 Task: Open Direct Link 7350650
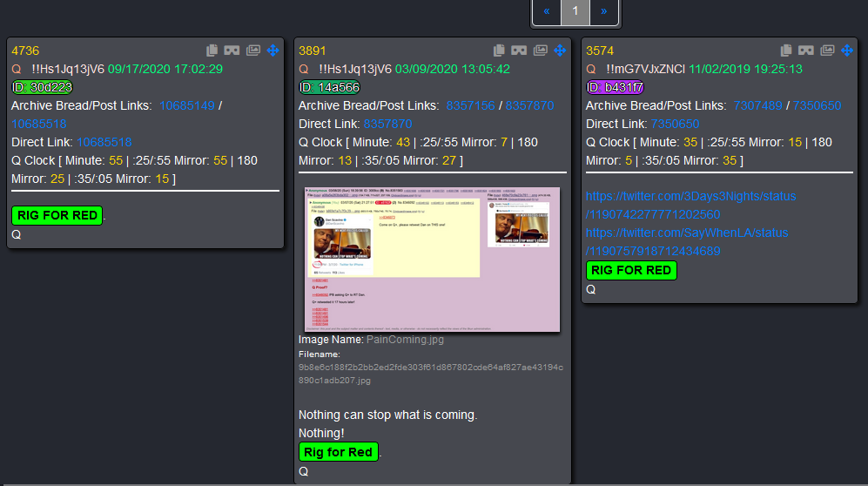(x=675, y=124)
